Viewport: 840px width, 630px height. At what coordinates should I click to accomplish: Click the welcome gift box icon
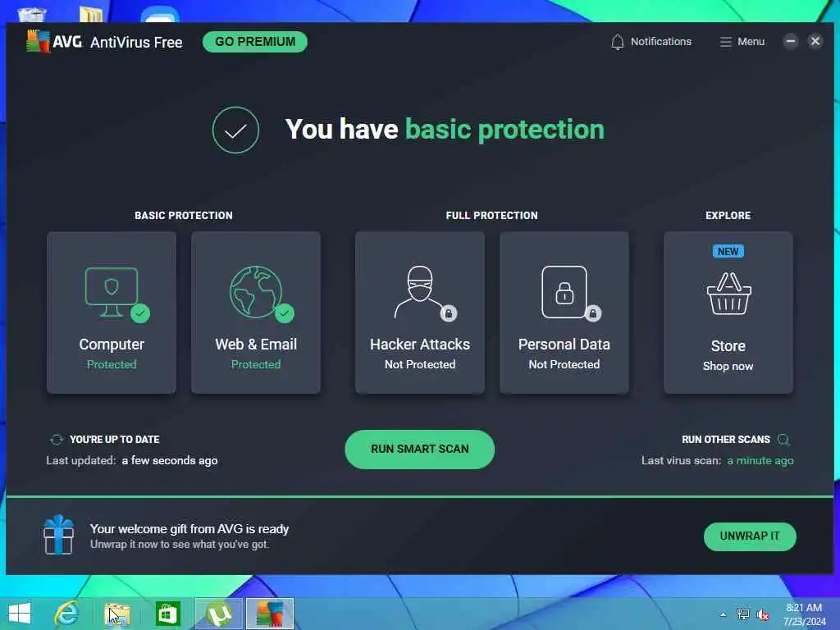(58, 535)
